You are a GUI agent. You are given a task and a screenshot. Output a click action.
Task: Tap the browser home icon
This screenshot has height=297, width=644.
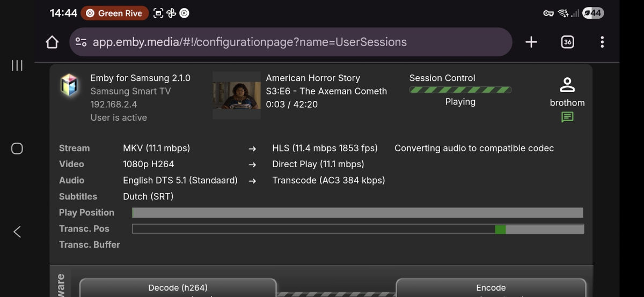tap(52, 42)
